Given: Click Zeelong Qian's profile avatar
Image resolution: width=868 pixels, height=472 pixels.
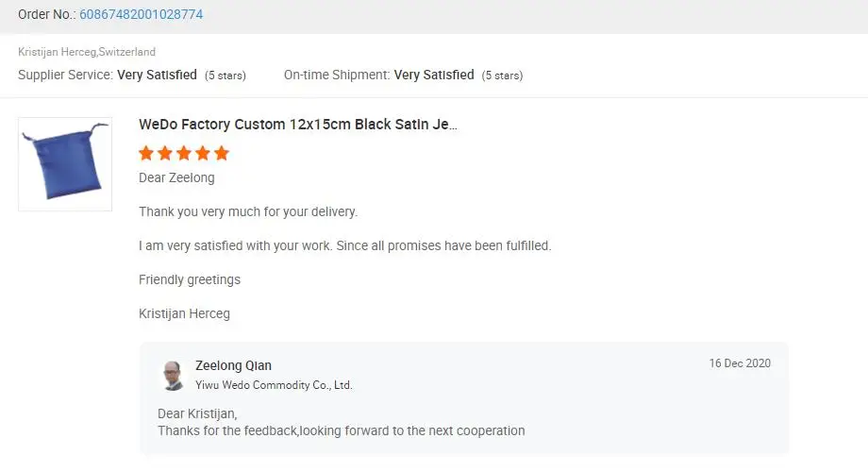Looking at the screenshot, I should click(x=172, y=375).
